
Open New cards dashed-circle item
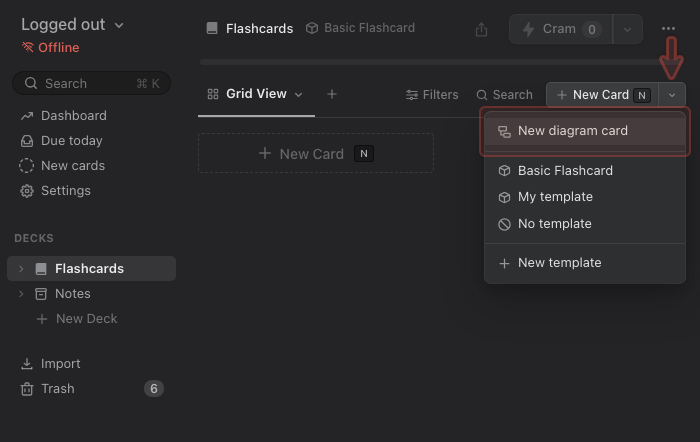coord(72,166)
